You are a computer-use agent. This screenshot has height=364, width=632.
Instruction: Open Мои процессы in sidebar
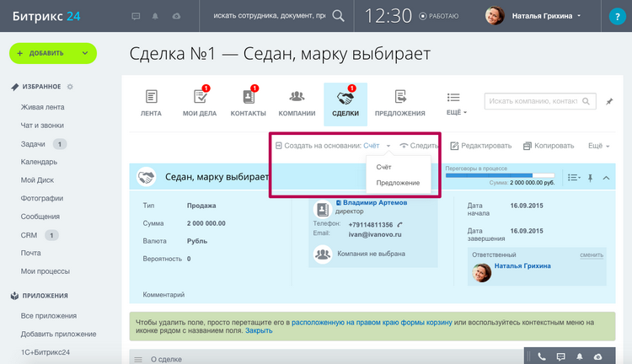(46, 271)
